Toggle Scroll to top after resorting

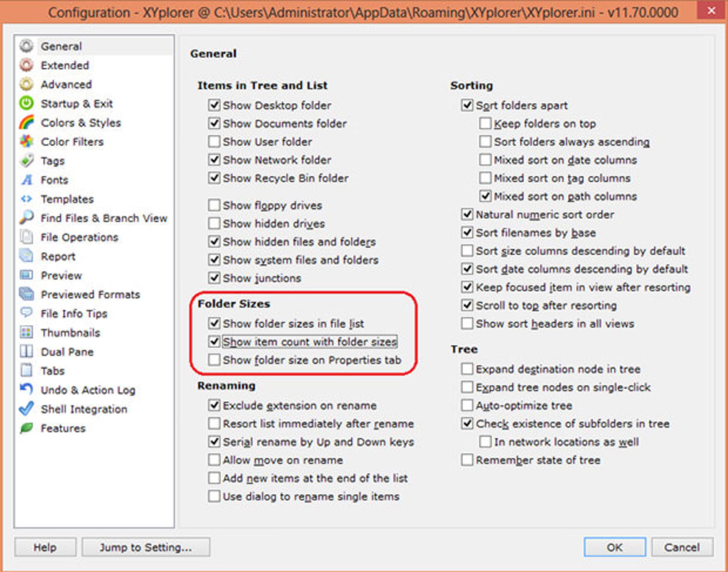click(x=467, y=305)
